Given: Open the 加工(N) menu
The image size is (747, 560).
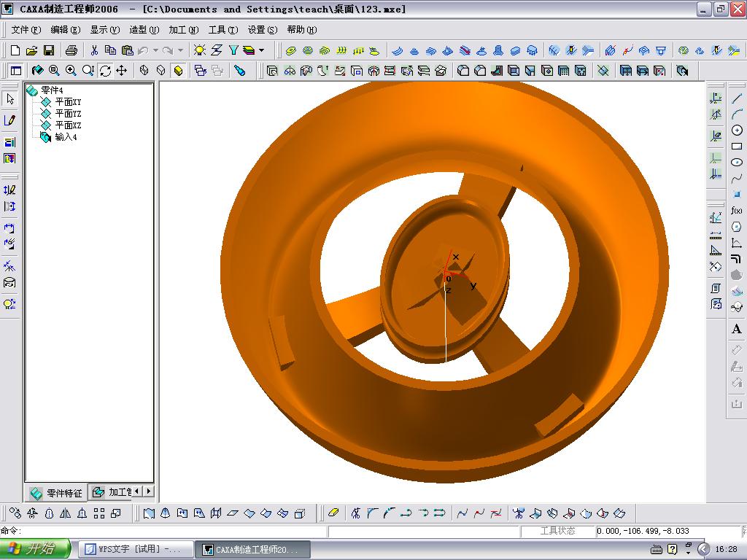Looking at the screenshot, I should (183, 29).
